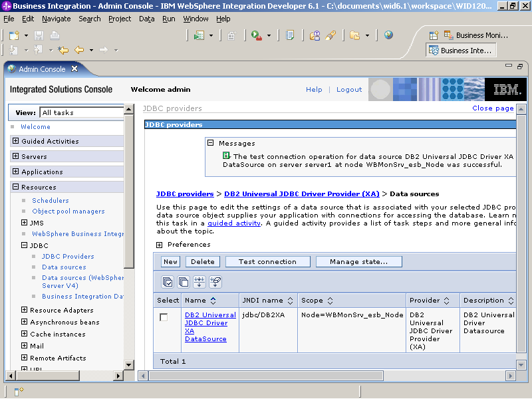Click the search flashlight toolbar icon
Screen dimensions: 532x399
tap(331, 35)
